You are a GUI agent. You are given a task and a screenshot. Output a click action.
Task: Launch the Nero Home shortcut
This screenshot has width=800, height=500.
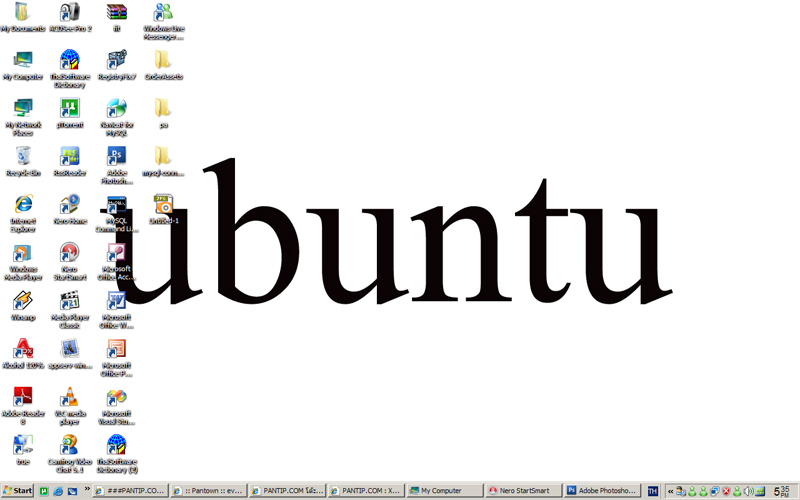70,209
